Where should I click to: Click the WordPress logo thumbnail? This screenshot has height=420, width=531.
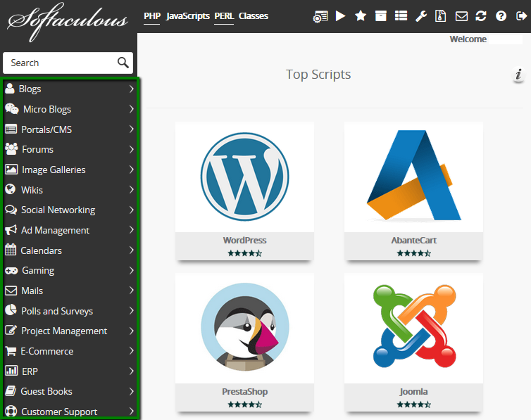pyautogui.click(x=244, y=177)
